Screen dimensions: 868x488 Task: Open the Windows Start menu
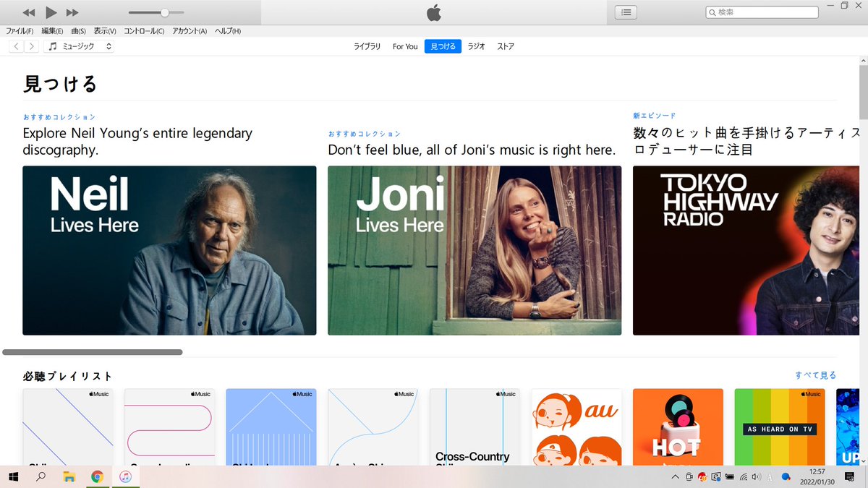[x=13, y=477]
